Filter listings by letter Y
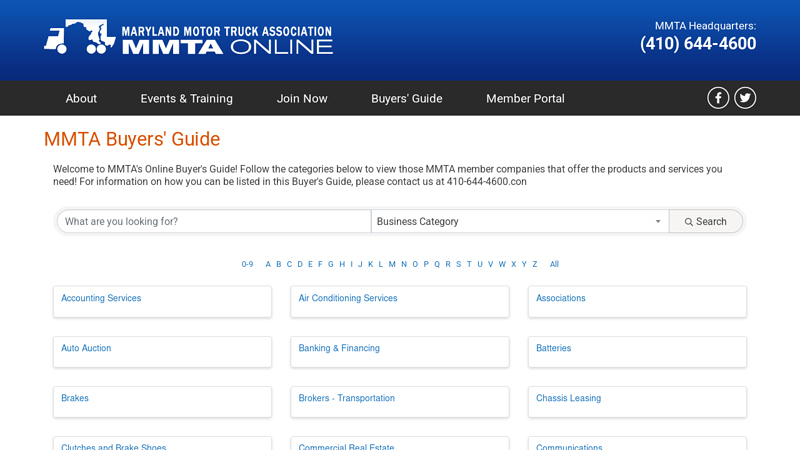This screenshot has width=800, height=450. pos(524,264)
